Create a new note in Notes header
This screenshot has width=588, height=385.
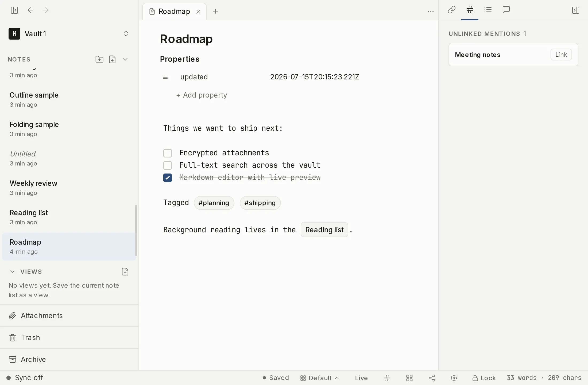coord(112,59)
